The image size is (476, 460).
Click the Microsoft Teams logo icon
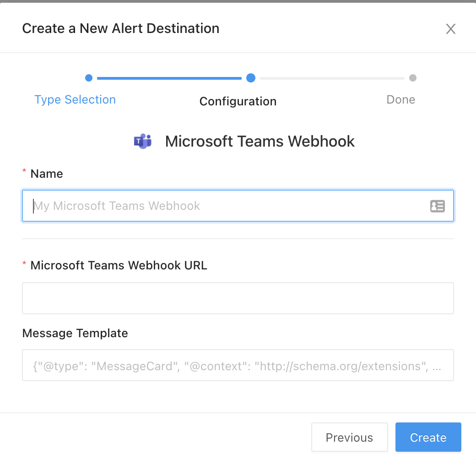pyautogui.click(x=143, y=141)
